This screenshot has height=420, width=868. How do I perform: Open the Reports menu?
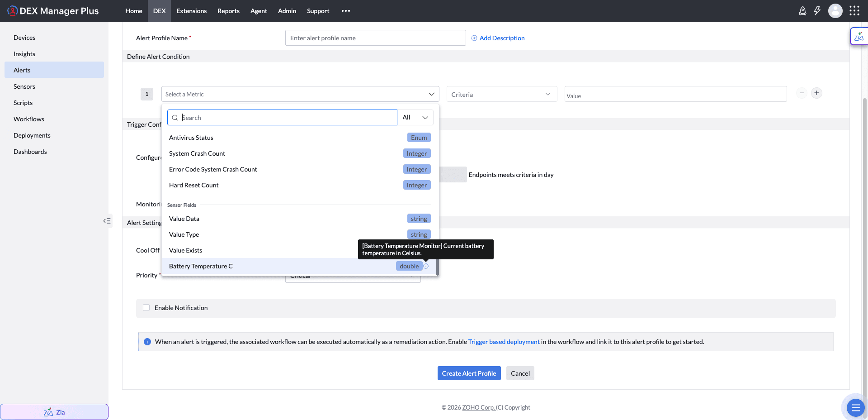pyautogui.click(x=229, y=11)
